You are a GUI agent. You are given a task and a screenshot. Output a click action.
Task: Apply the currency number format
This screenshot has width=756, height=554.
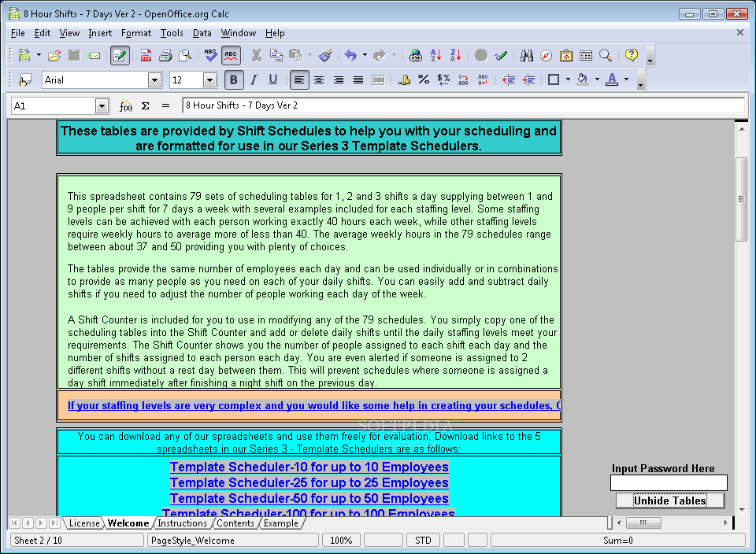403,80
